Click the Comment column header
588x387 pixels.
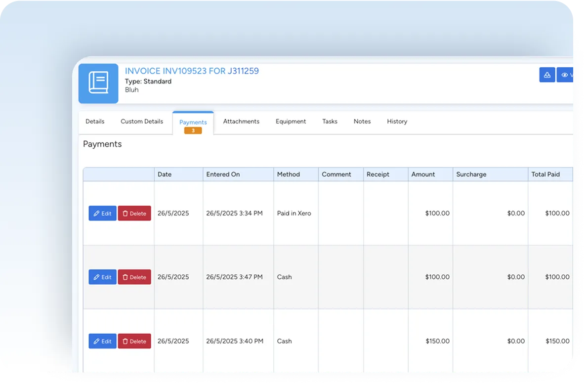341,174
